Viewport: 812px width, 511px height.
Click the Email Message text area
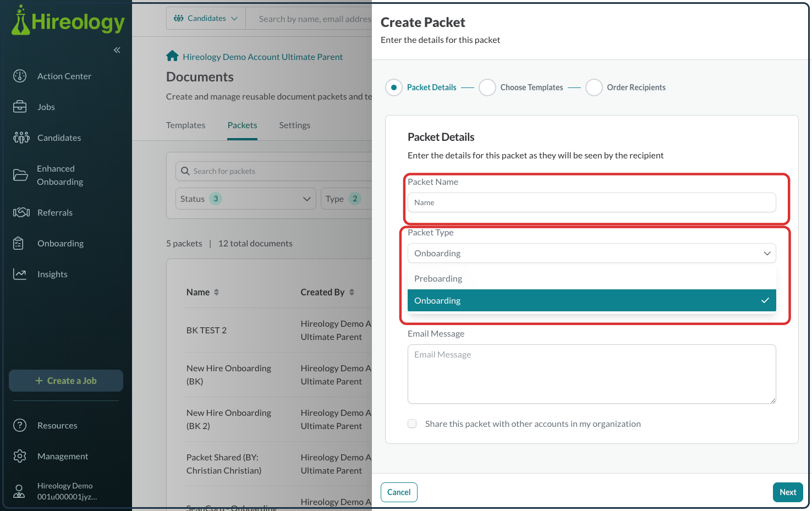point(592,374)
